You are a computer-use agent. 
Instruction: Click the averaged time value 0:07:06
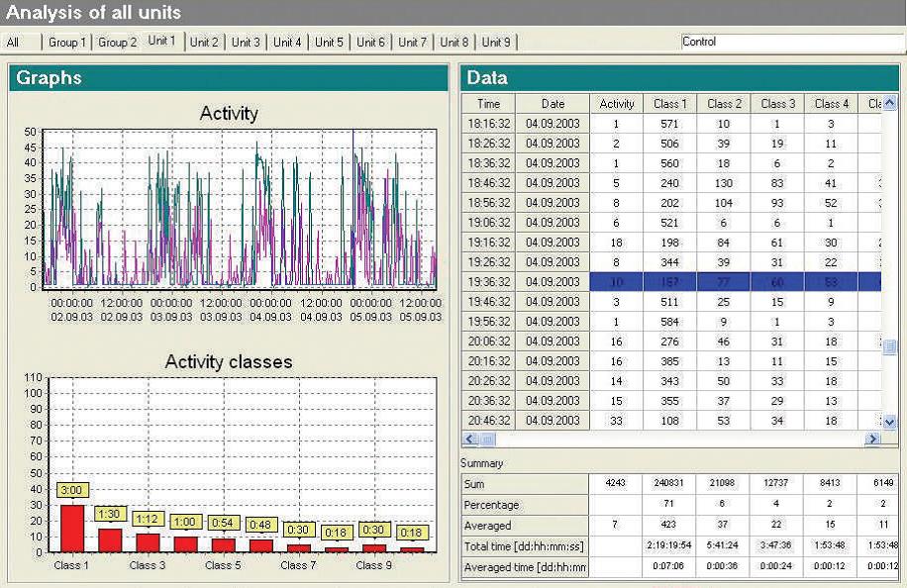(x=668, y=566)
